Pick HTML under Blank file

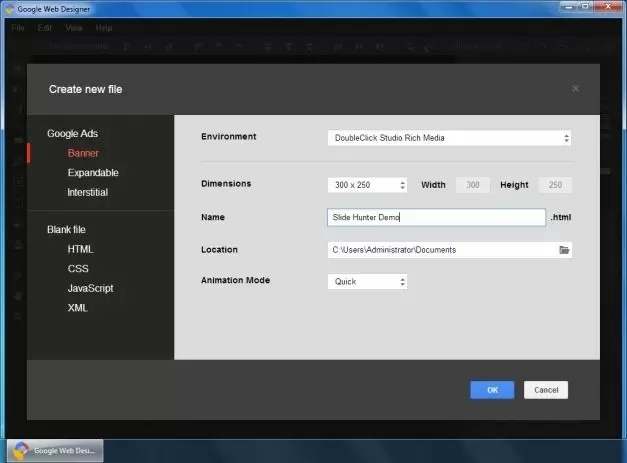80,249
